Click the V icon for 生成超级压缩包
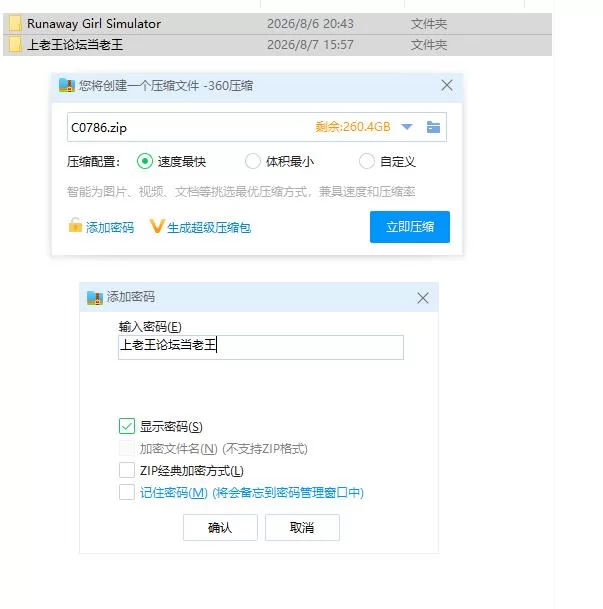Image resolution: width=603 pixels, height=609 pixels. 157,226
